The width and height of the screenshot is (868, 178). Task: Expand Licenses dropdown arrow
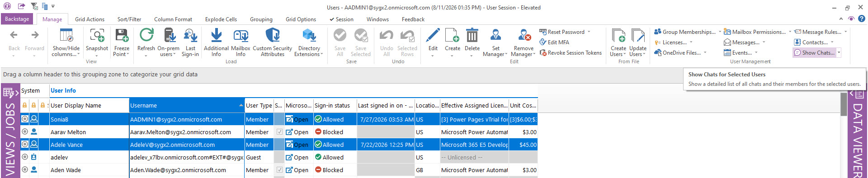pyautogui.click(x=691, y=42)
